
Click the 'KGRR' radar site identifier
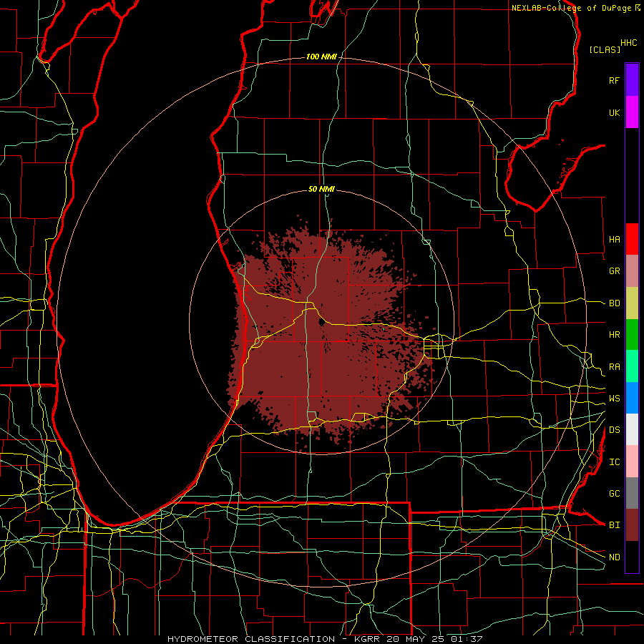click(x=366, y=639)
